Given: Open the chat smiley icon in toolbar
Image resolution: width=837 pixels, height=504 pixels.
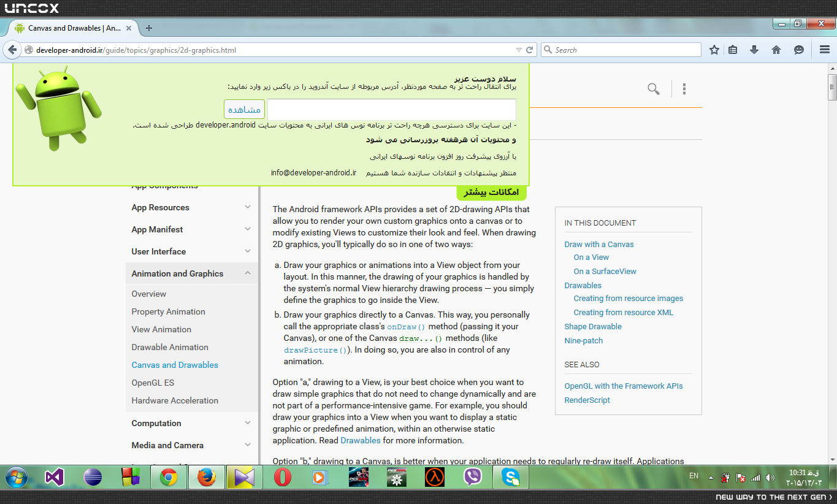Looking at the screenshot, I should 798,50.
